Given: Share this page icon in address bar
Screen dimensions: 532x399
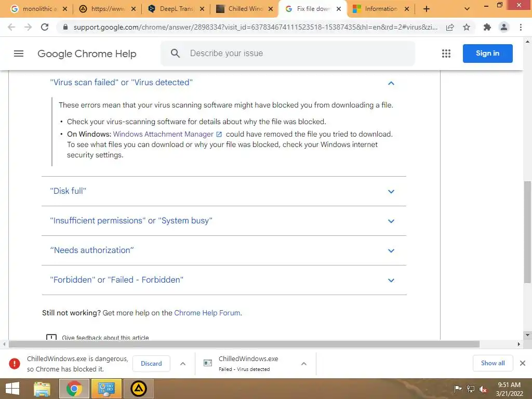Looking at the screenshot, I should click(450, 27).
